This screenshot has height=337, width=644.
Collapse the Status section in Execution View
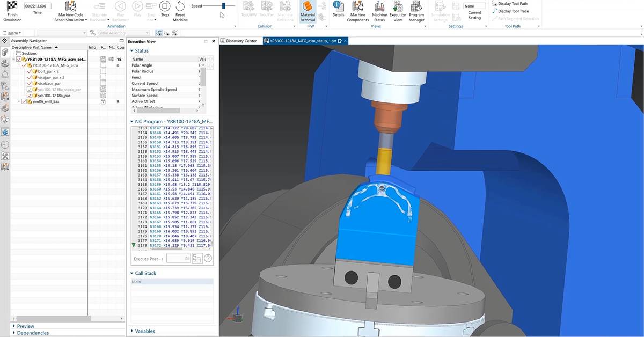click(x=131, y=50)
